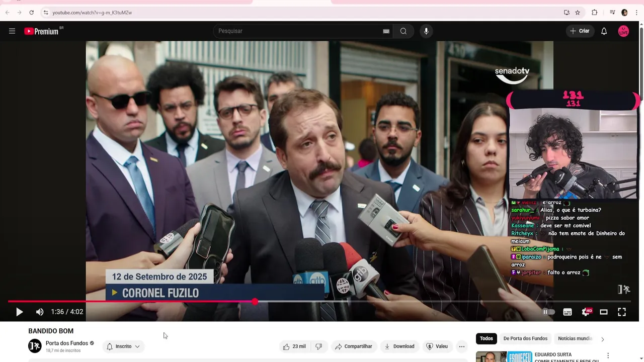Open more actions ellipsis under video
Image resolution: width=644 pixels, height=362 pixels.
pos(461,346)
